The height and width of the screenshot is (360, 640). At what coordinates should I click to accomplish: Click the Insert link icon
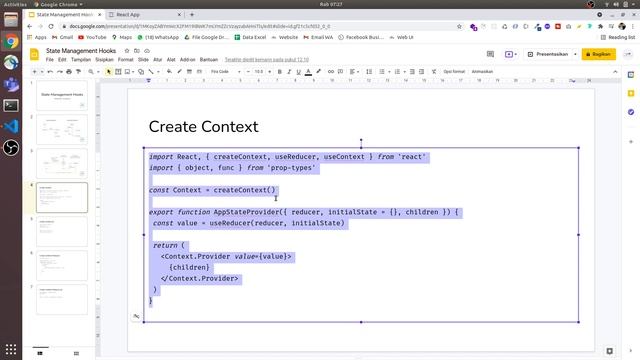[331, 72]
